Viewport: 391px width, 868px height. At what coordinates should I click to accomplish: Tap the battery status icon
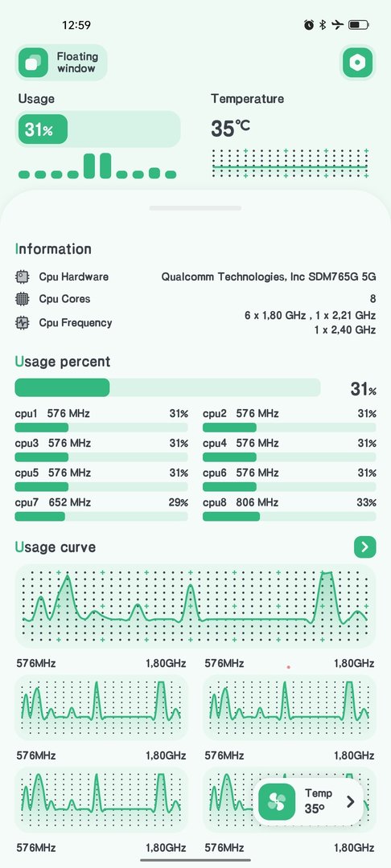(x=358, y=25)
